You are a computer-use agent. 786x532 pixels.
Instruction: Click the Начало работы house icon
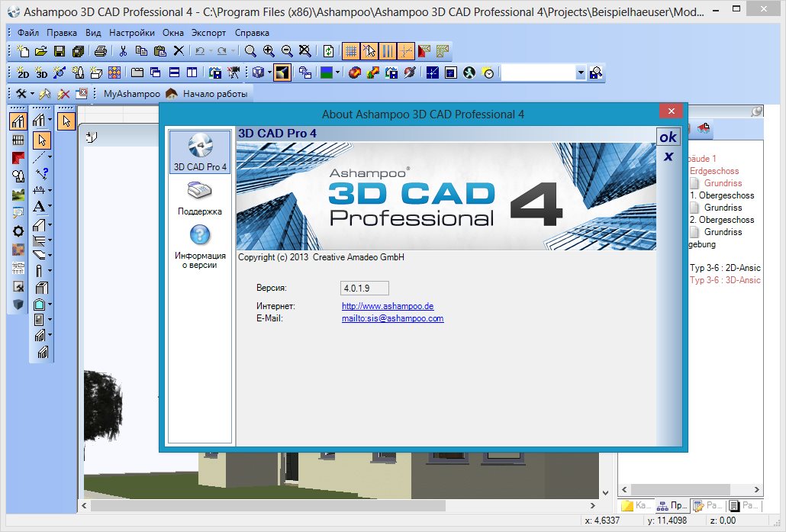click(x=172, y=93)
